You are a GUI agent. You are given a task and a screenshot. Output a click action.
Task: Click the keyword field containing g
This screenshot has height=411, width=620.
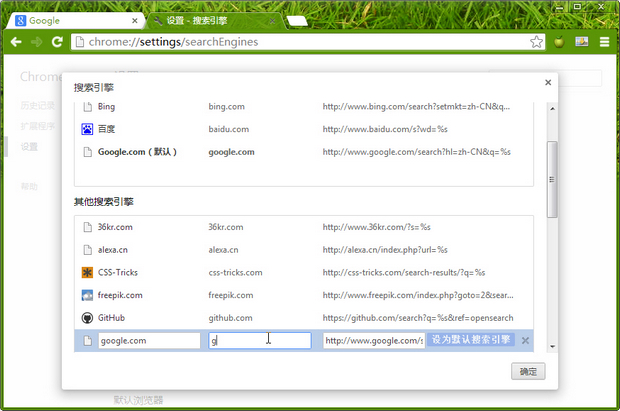point(260,341)
